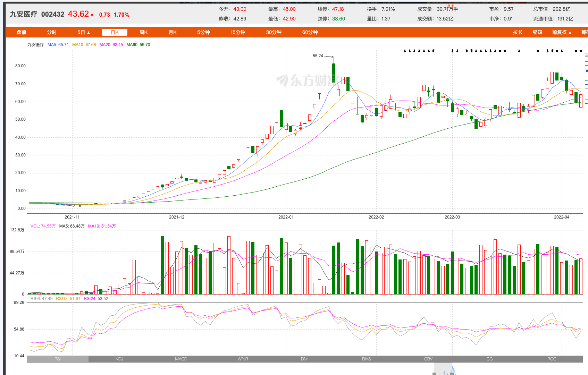
Task: Select the ROC indicator tab
Action: click(552, 359)
